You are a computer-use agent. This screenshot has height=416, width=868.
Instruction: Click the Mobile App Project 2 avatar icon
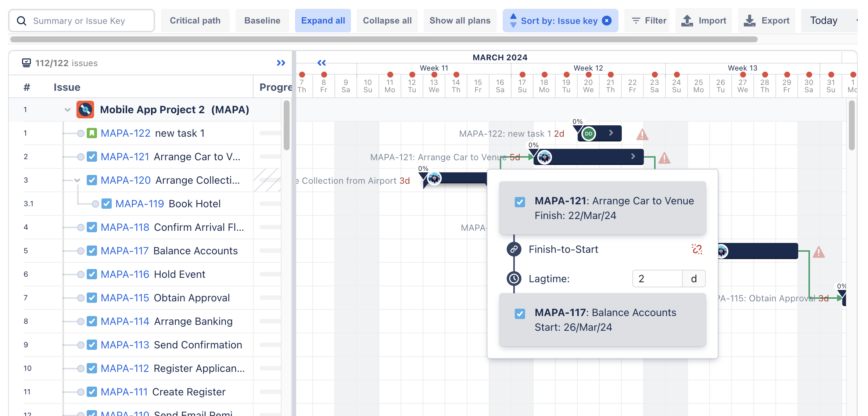tap(85, 110)
